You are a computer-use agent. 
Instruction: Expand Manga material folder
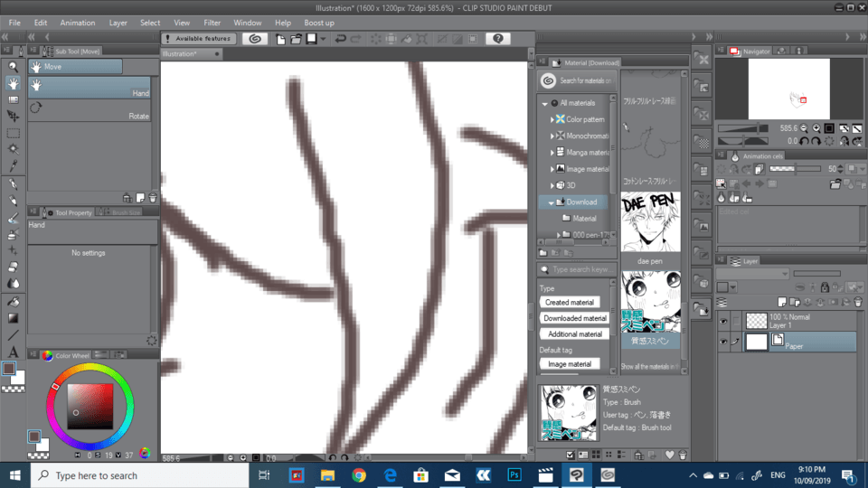(x=552, y=153)
